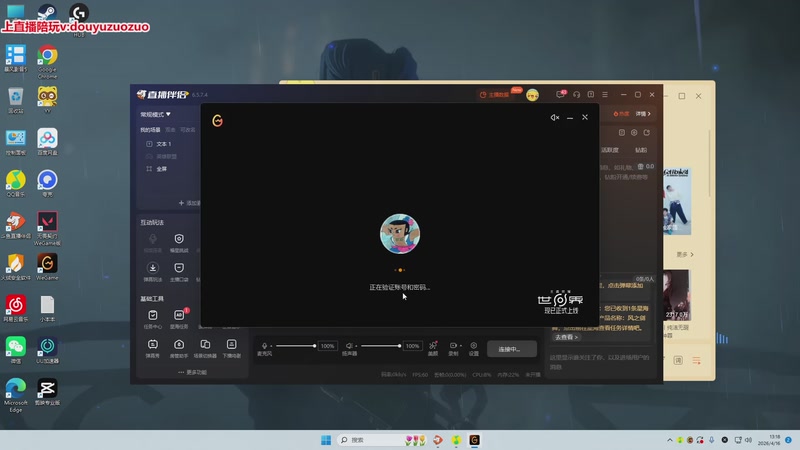Open 详情 details link beside 热度
This screenshot has width=800, height=450.
tap(643, 114)
